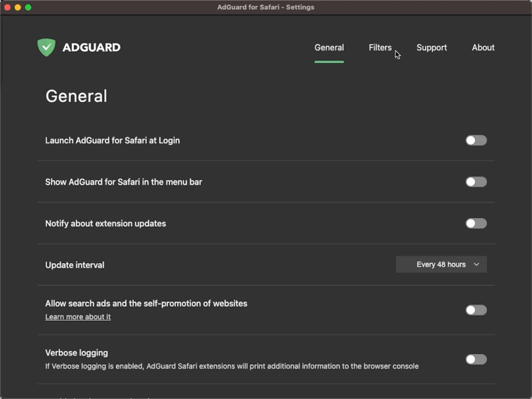Click the Verbose logging description text
The height and width of the screenshot is (399, 532).
232,366
